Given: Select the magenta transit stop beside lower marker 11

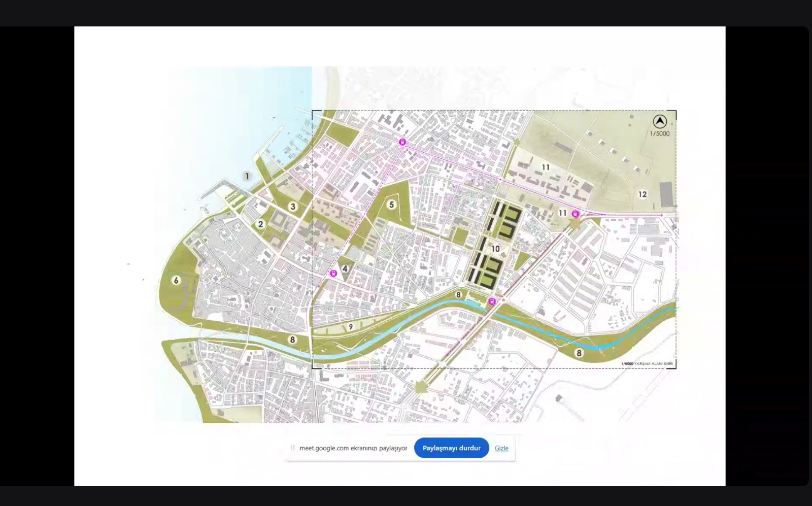Looking at the screenshot, I should point(575,214).
